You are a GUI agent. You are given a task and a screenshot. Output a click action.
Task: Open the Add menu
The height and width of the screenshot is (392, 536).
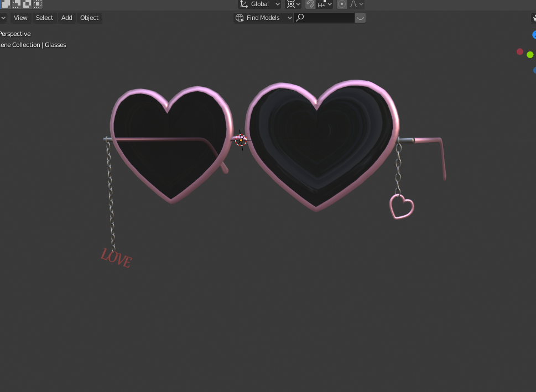click(66, 17)
